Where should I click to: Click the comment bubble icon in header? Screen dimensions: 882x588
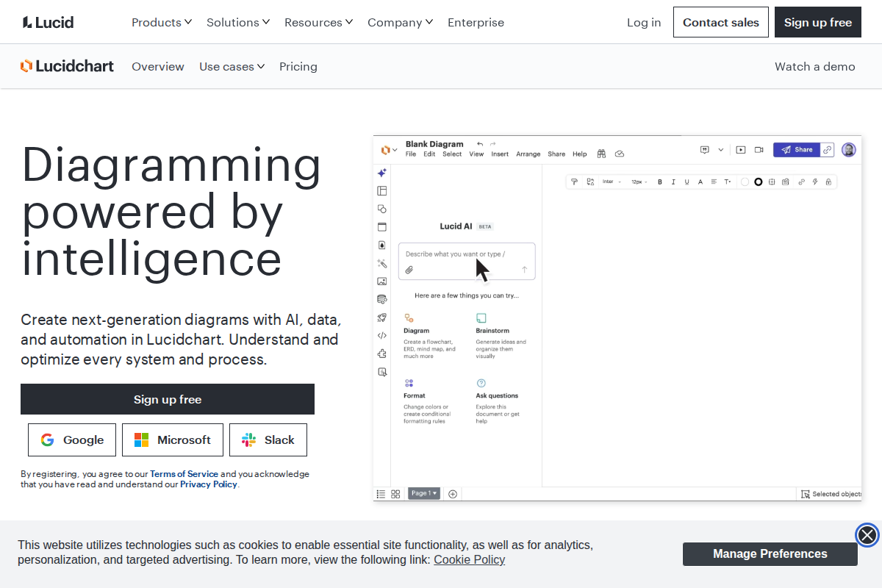[x=705, y=149]
